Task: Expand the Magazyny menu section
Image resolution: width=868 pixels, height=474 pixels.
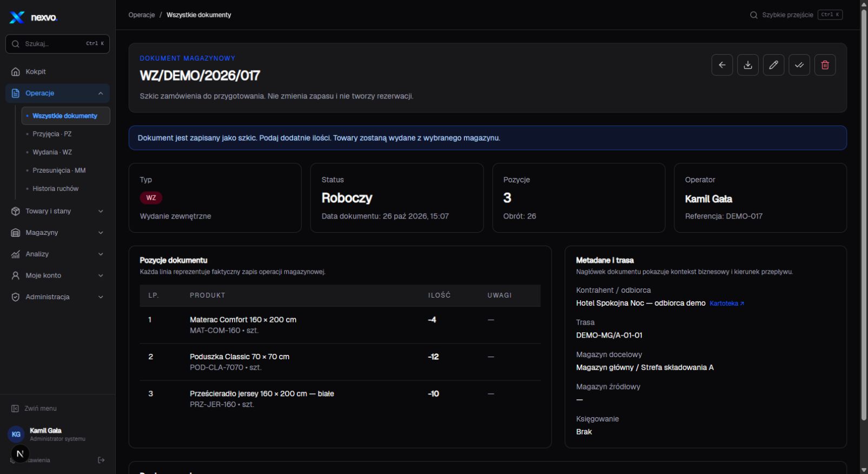Action: tap(57, 233)
